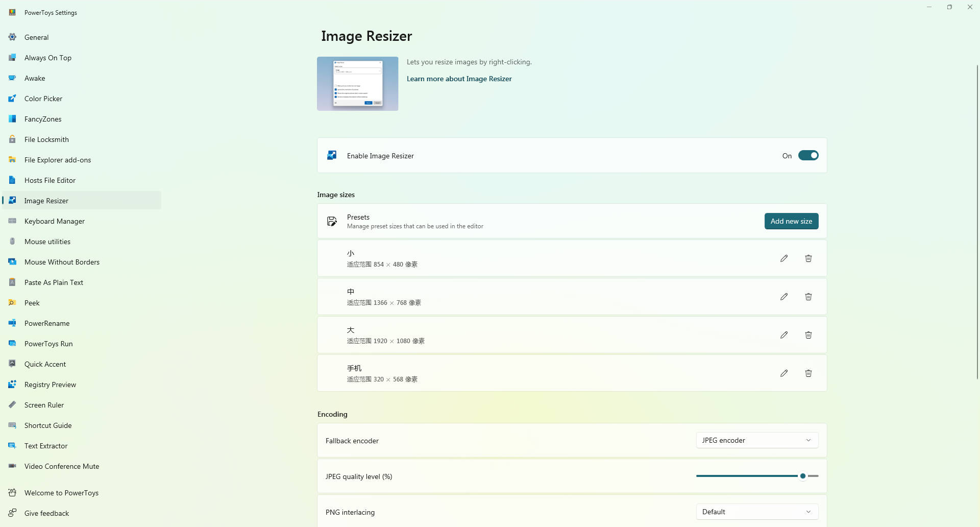
Task: Open the Fallback encoder dropdown
Action: 756,440
